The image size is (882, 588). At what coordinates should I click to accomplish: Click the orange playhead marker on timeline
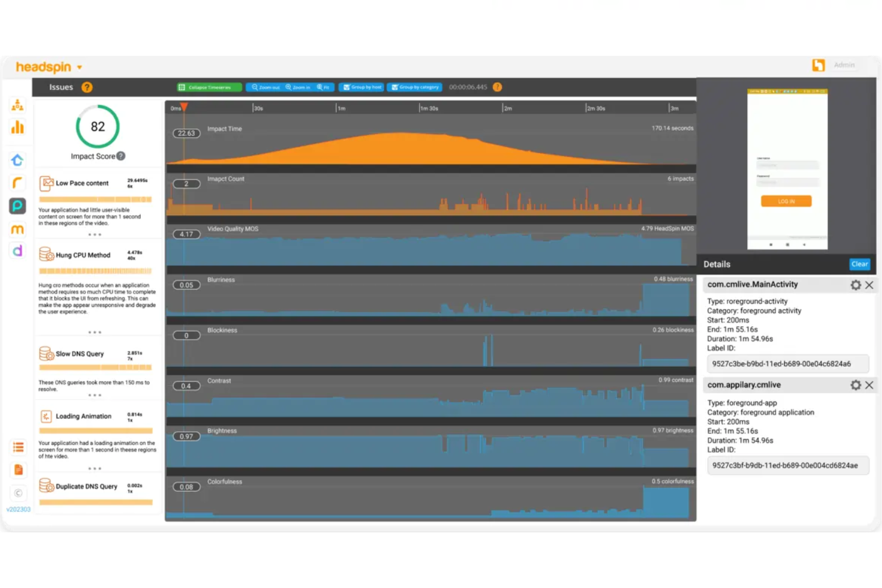[x=184, y=107]
